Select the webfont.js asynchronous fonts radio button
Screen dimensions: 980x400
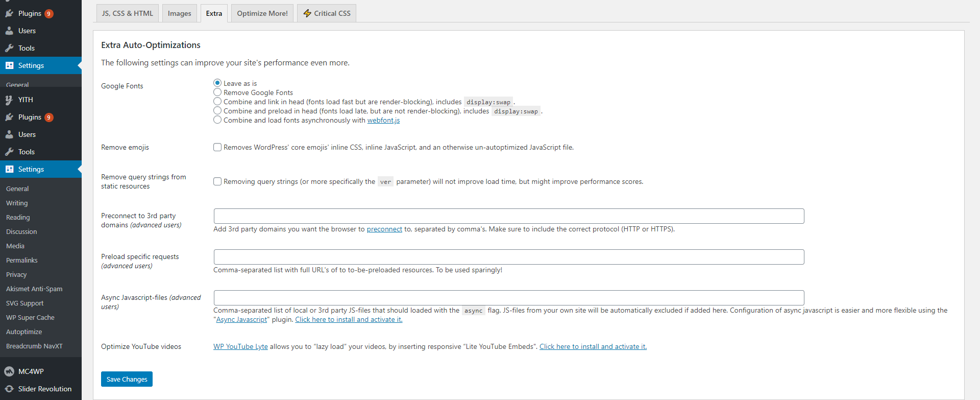(x=217, y=120)
